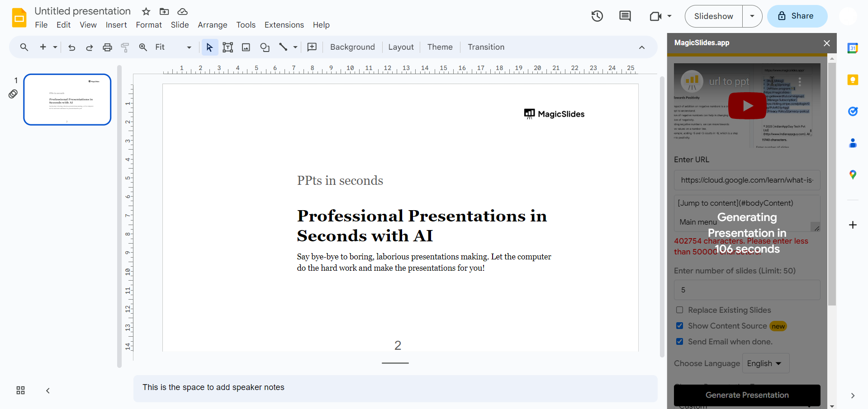Expand line type dropdown arrow
The height and width of the screenshot is (409, 868).
pos(295,47)
